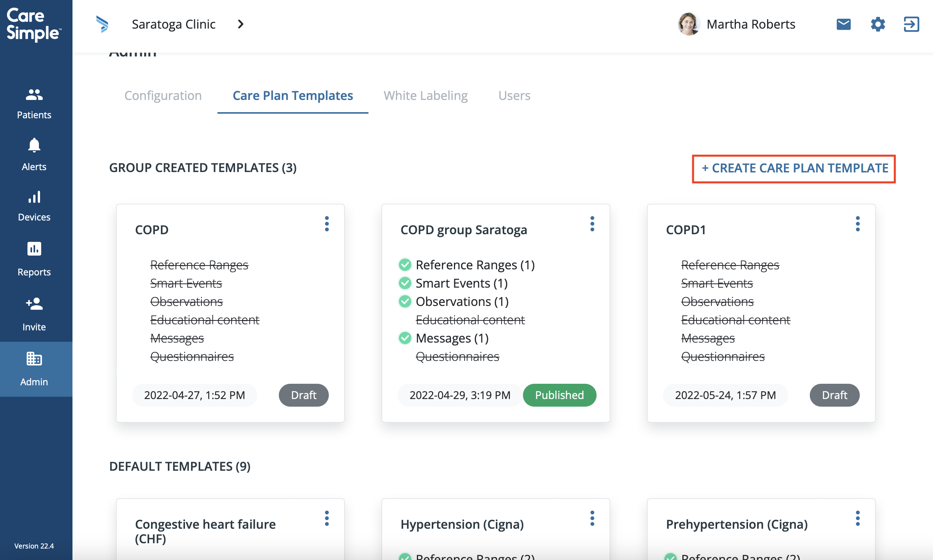Switch to the Configuration tab
The width and height of the screenshot is (933, 560).
pos(163,95)
